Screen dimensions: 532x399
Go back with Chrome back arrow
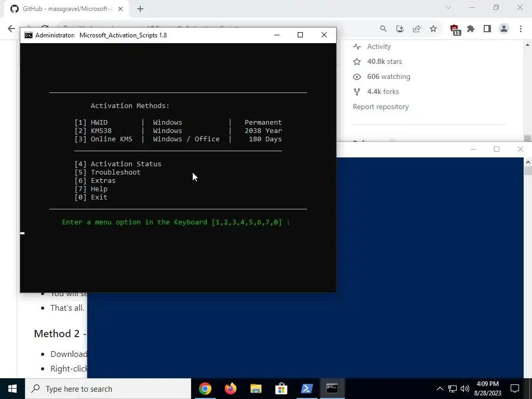[11, 29]
